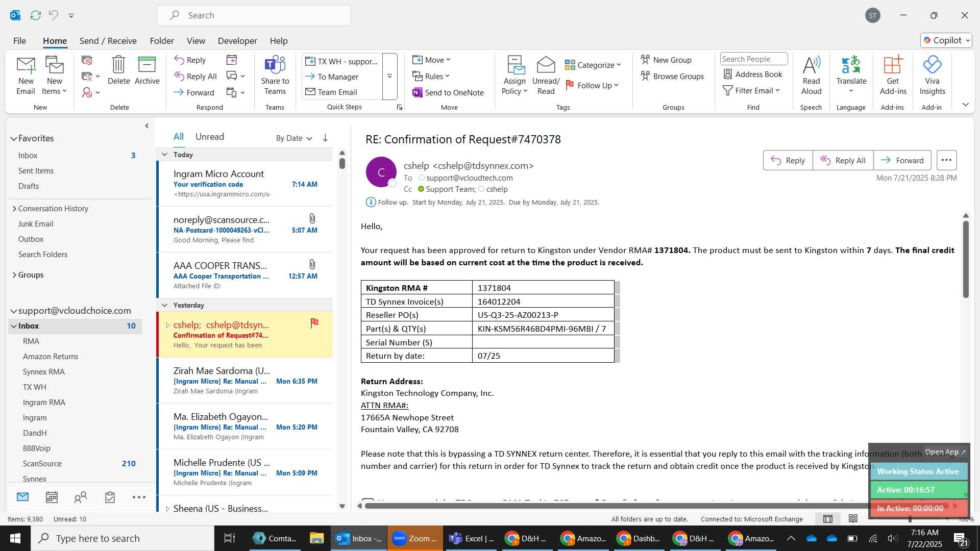Open Rules dropdown

pos(431,76)
